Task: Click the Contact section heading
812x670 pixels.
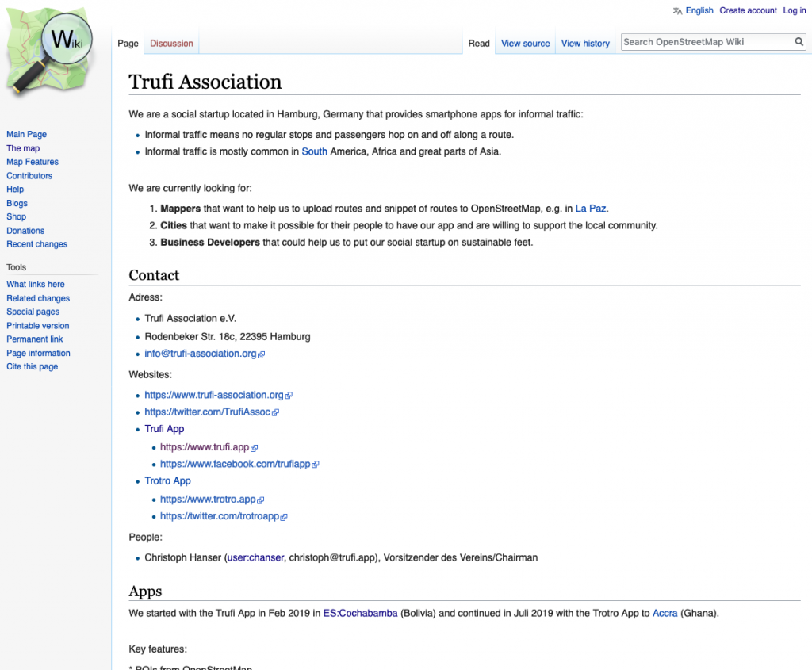Action: click(154, 275)
